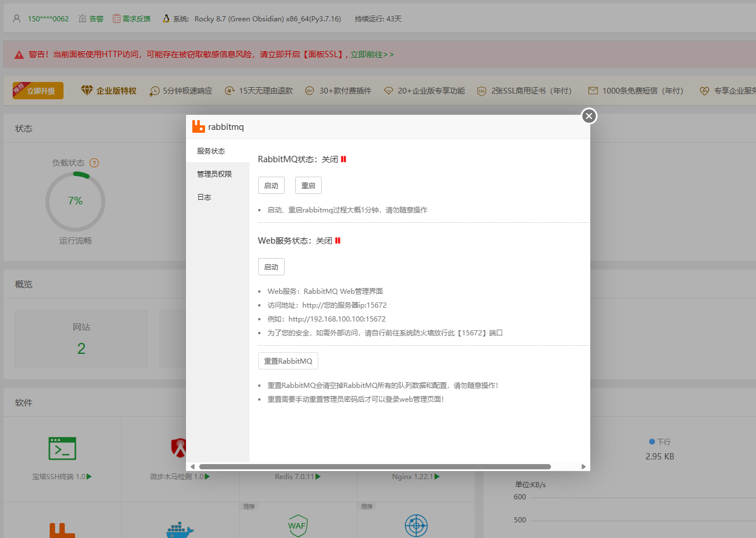This screenshot has height=538, width=756.
Task: Click the rabbitmq orange logo icon in the dialog header
Action: click(199, 126)
